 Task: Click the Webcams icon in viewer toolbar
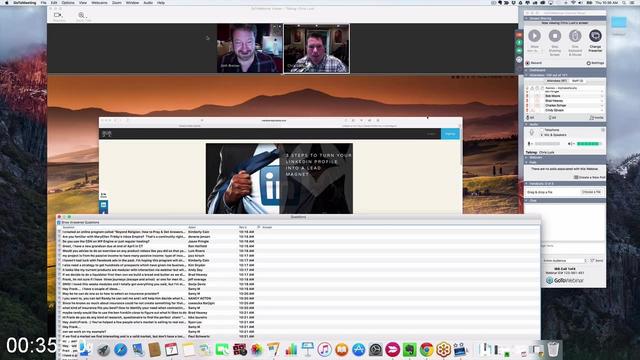click(58, 15)
